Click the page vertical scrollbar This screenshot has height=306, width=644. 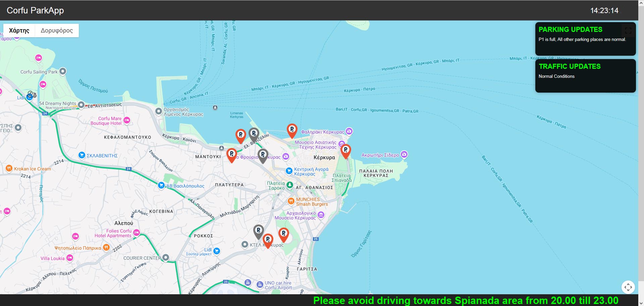641,151
